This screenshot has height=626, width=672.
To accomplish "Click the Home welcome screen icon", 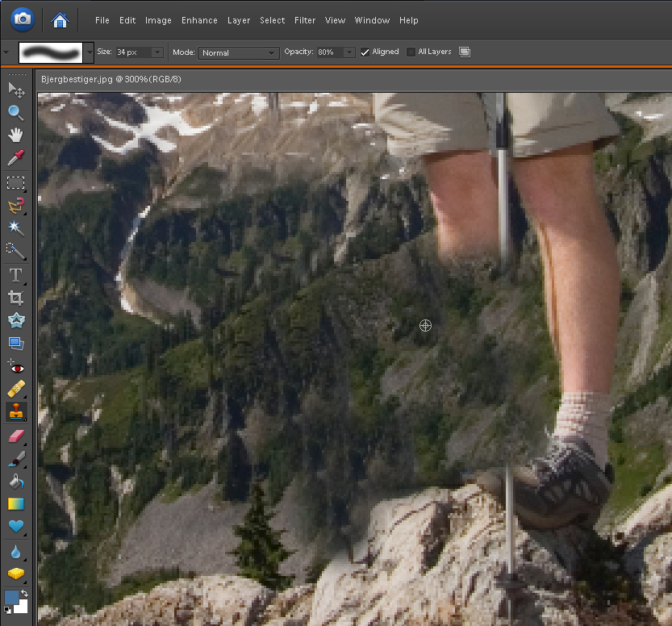I will point(60,19).
